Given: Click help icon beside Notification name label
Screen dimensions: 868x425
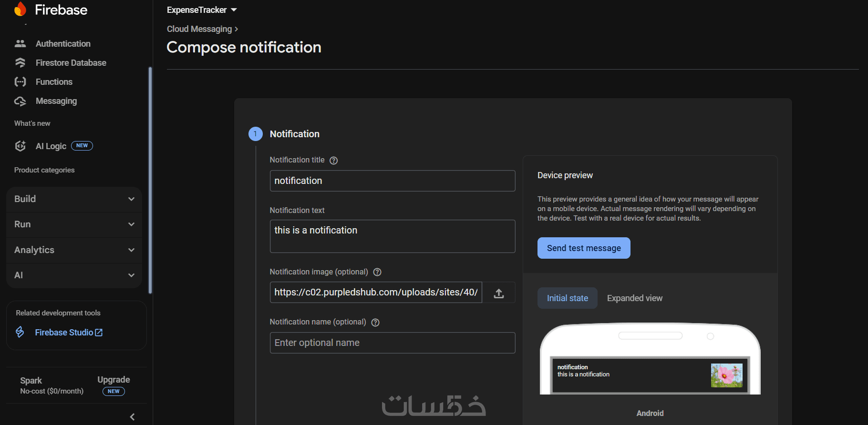Looking at the screenshot, I should click(x=375, y=323).
